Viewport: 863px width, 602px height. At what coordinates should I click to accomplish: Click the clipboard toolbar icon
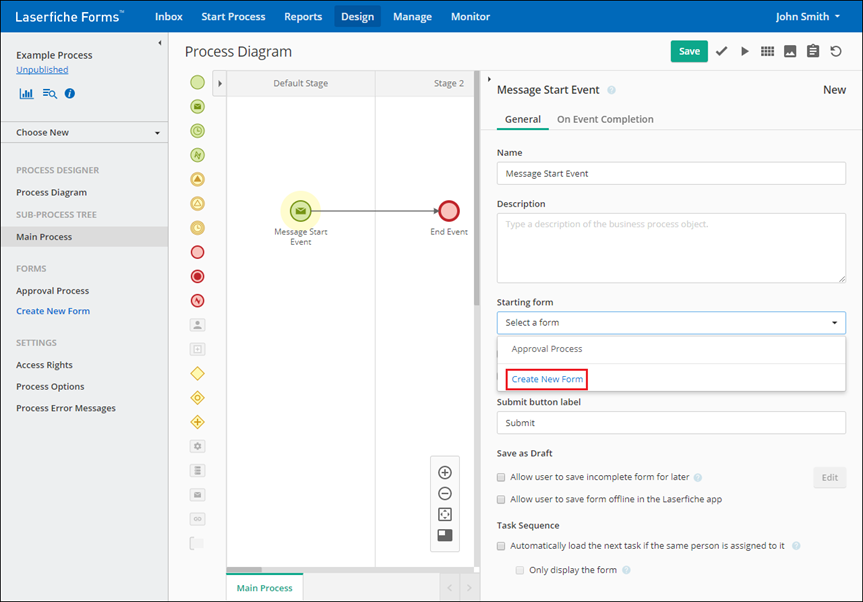point(813,51)
